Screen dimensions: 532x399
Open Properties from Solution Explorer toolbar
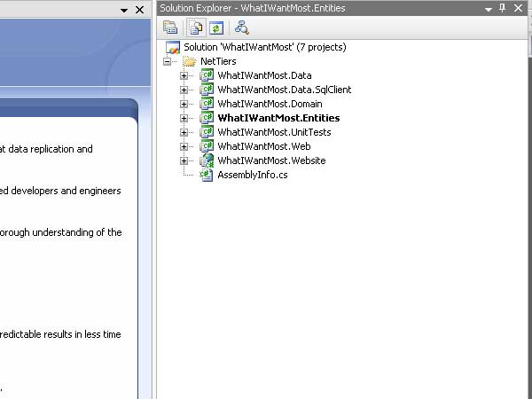coord(170,27)
